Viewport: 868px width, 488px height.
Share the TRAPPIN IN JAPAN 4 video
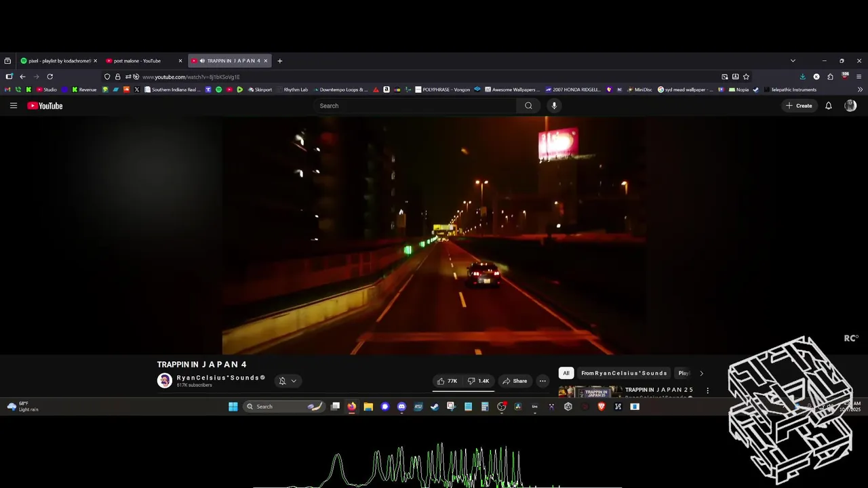tap(514, 381)
